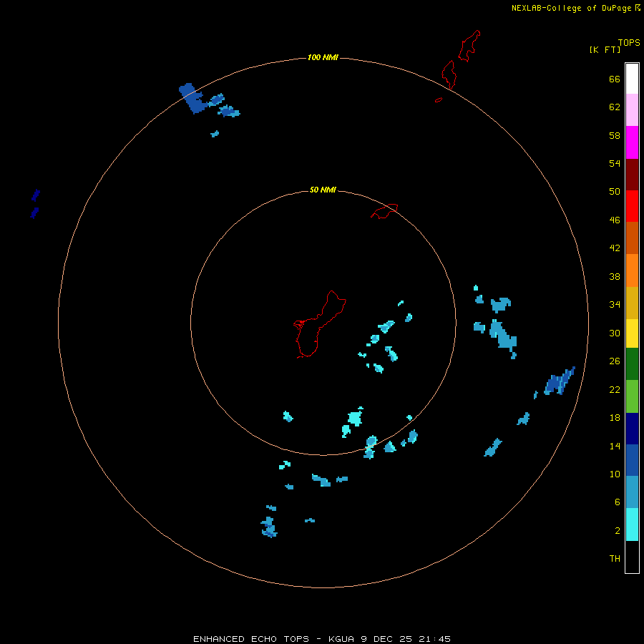This screenshot has height=644, width=644.
Task: Click the 21:45 timestamp in the caption
Action: [434, 639]
